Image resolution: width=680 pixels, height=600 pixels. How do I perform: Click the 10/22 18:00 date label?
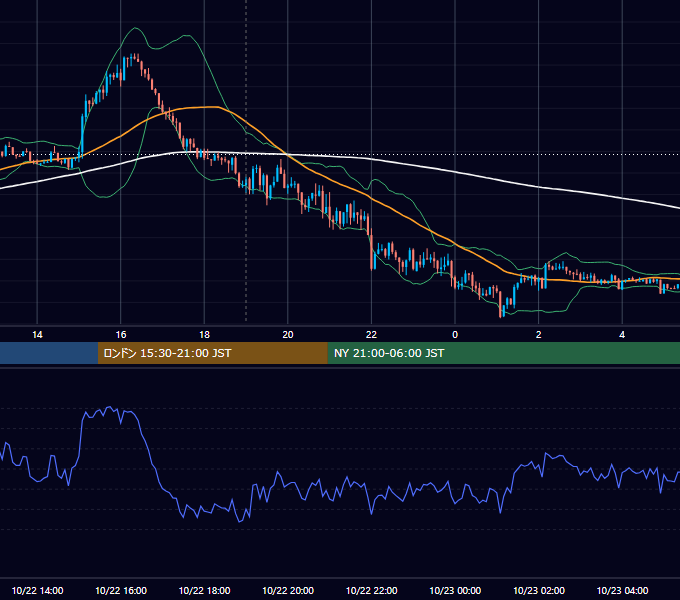coord(204,590)
